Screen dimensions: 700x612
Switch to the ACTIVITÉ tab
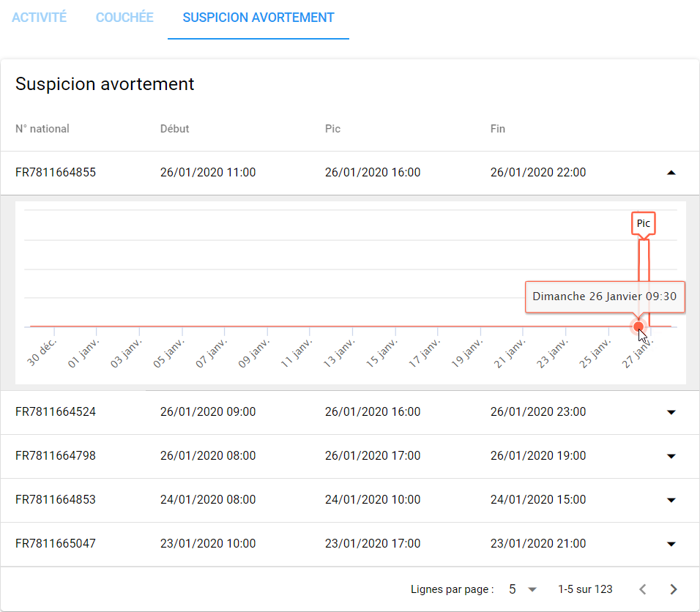(40, 18)
